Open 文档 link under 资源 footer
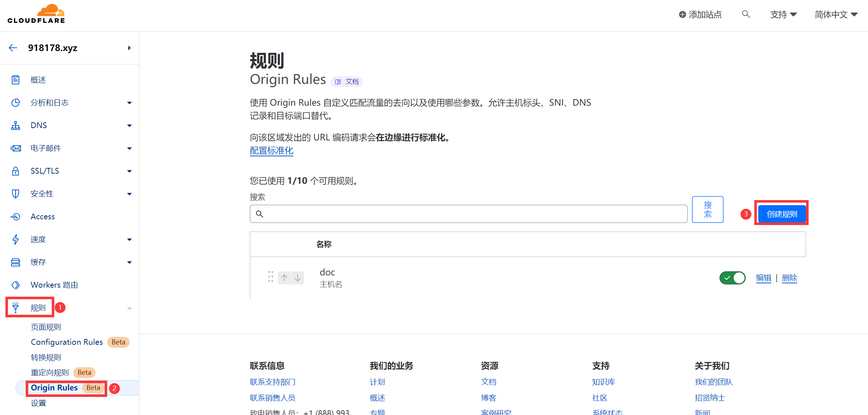Image resolution: width=868 pixels, height=415 pixels. coord(489,382)
